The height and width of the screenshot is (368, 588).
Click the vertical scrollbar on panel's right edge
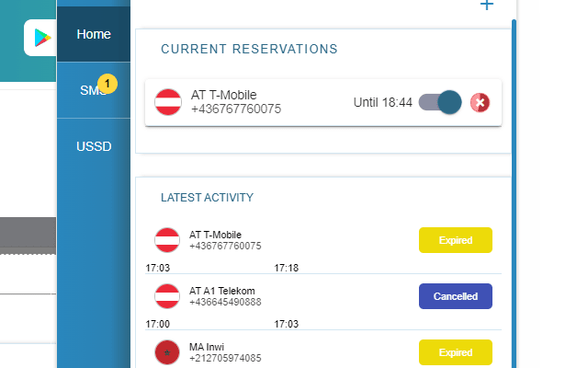pos(514,184)
